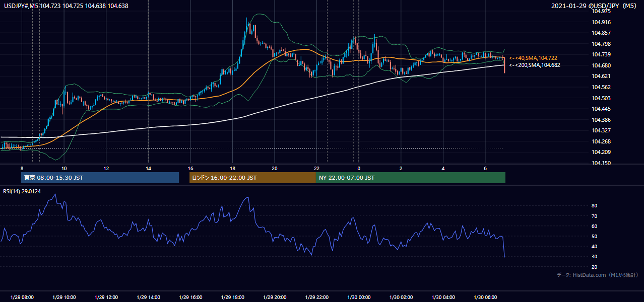Image resolution: width=644 pixels, height=302 pixels.
Task: Click the white 200,SMA,104.682 label
Action: 534,65
